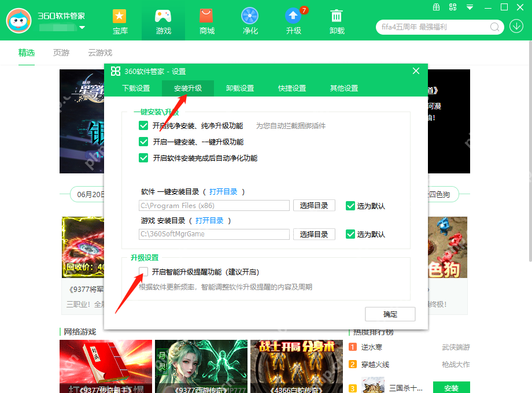Screen dimensions: 532x393
Task: Open 4366白蛇传奇 game thumbnail
Action: (x=297, y=366)
